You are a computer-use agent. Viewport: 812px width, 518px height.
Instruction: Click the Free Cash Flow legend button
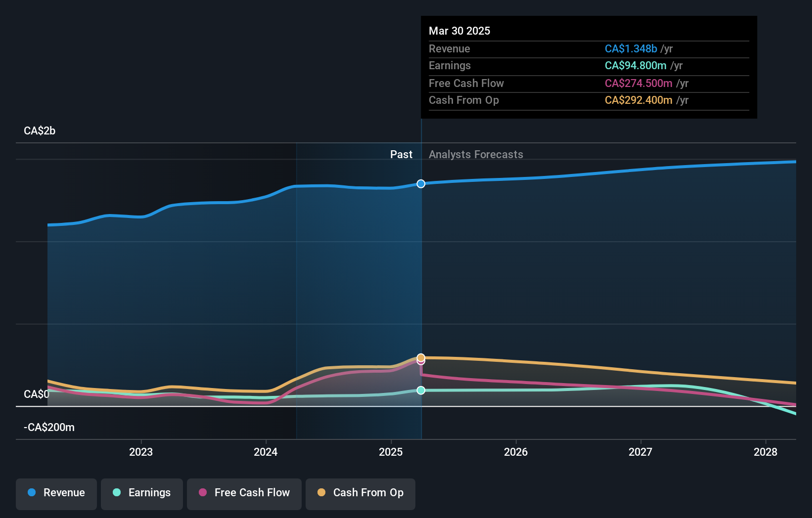coord(244,493)
